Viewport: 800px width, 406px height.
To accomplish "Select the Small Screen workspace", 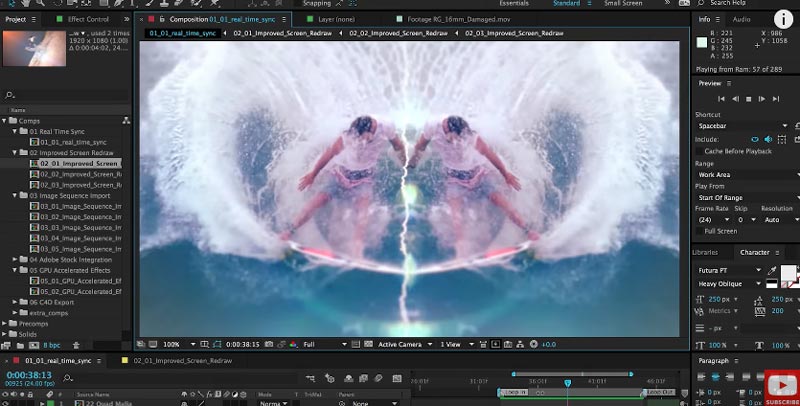I will [x=623, y=3].
